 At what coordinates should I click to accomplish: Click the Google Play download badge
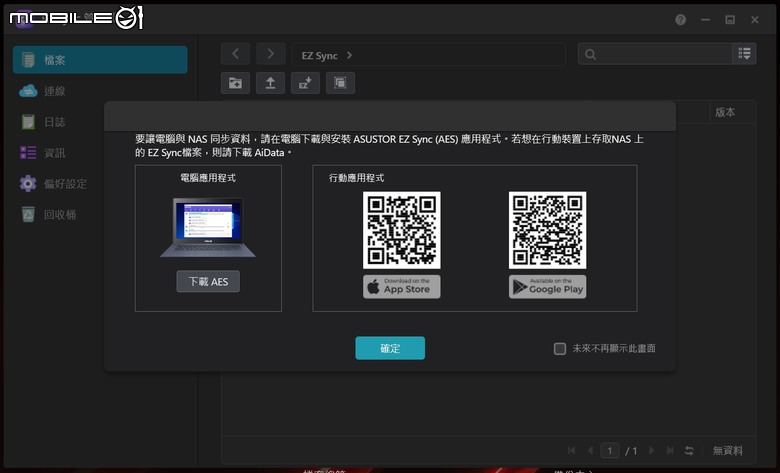point(547,287)
